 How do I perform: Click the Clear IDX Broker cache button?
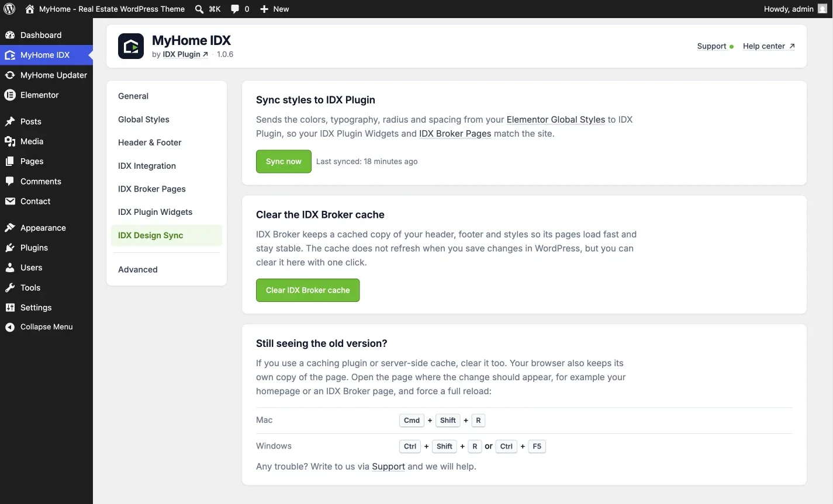(307, 290)
